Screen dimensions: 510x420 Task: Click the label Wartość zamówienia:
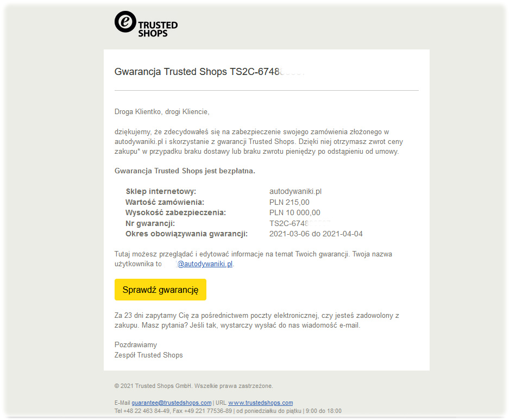click(165, 202)
